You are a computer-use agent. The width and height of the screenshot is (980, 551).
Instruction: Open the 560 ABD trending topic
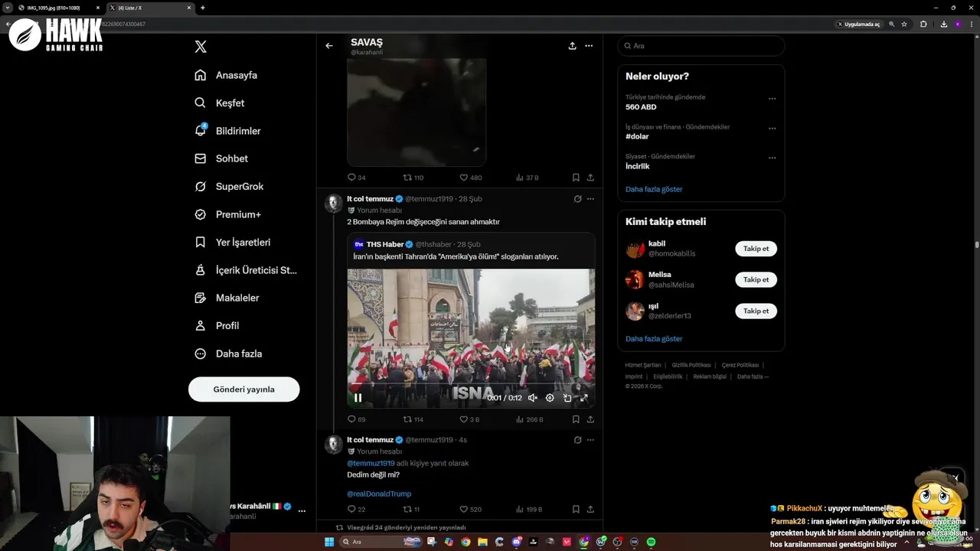[641, 107]
